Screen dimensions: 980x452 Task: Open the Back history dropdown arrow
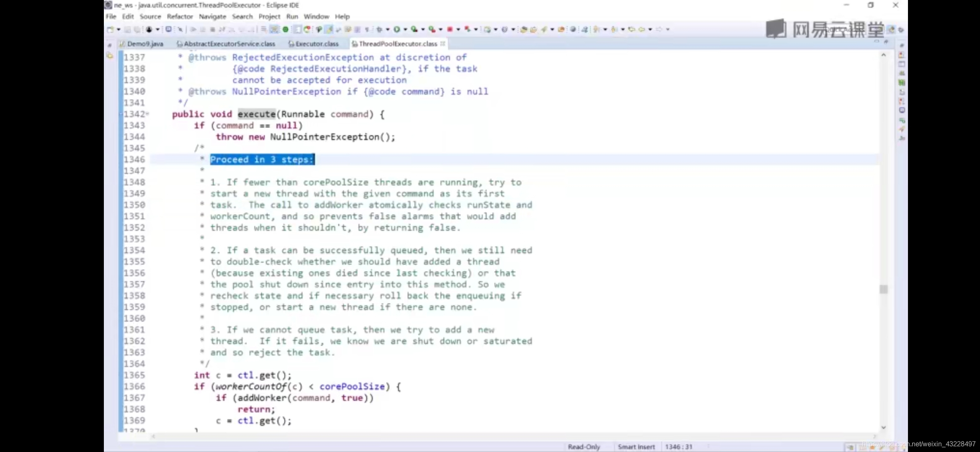click(x=650, y=29)
